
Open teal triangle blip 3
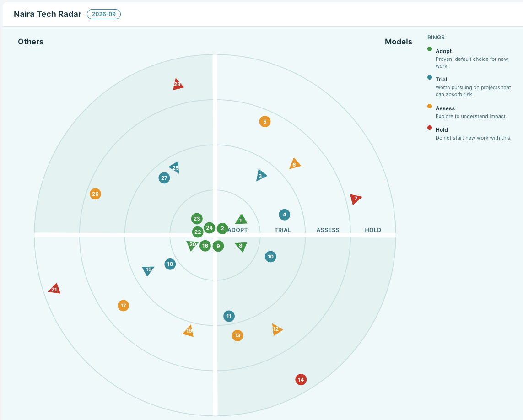click(261, 176)
